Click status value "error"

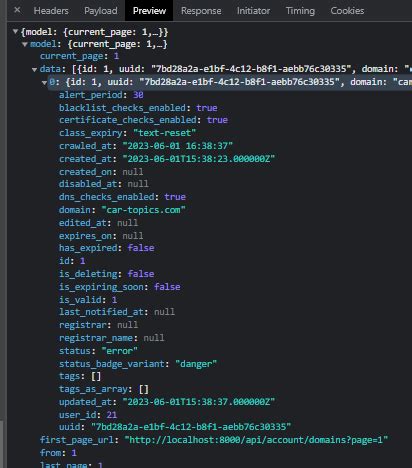click(x=119, y=351)
